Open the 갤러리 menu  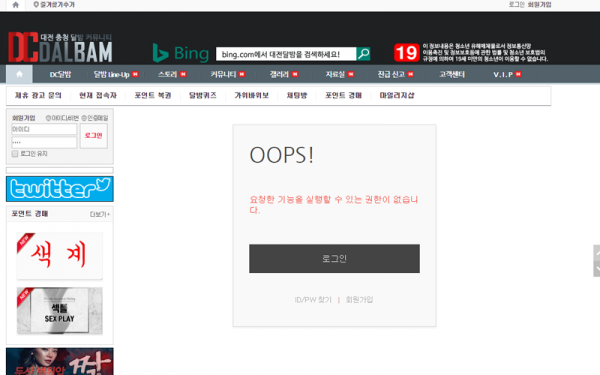(x=284, y=74)
